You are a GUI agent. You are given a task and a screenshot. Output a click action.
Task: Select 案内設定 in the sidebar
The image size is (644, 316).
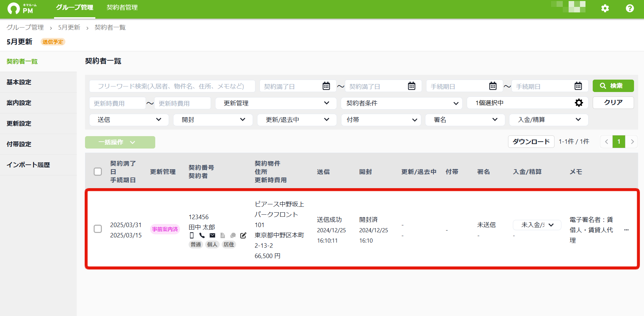pos(38,103)
